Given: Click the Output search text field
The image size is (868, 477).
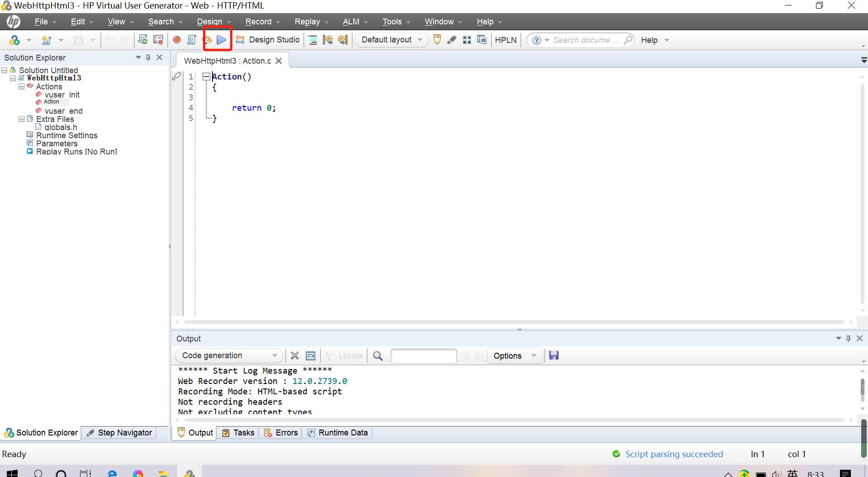Looking at the screenshot, I should 423,356.
